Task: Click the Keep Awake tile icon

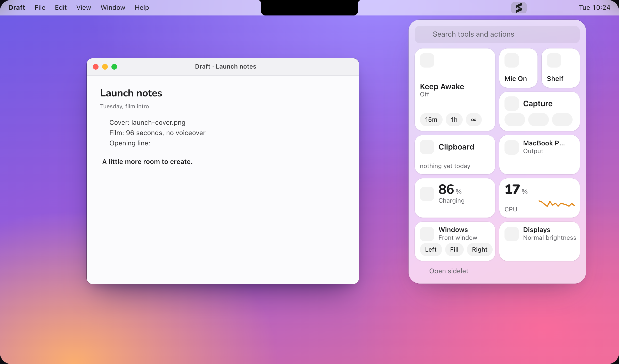Action: [427, 60]
